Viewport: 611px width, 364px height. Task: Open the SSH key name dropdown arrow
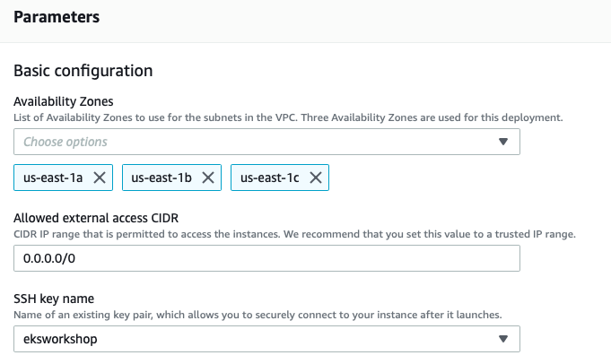click(503, 339)
